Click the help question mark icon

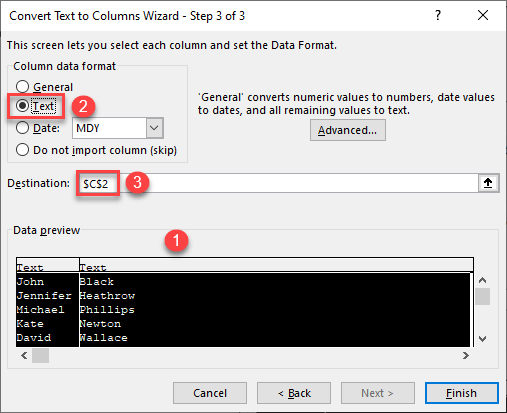tap(438, 15)
